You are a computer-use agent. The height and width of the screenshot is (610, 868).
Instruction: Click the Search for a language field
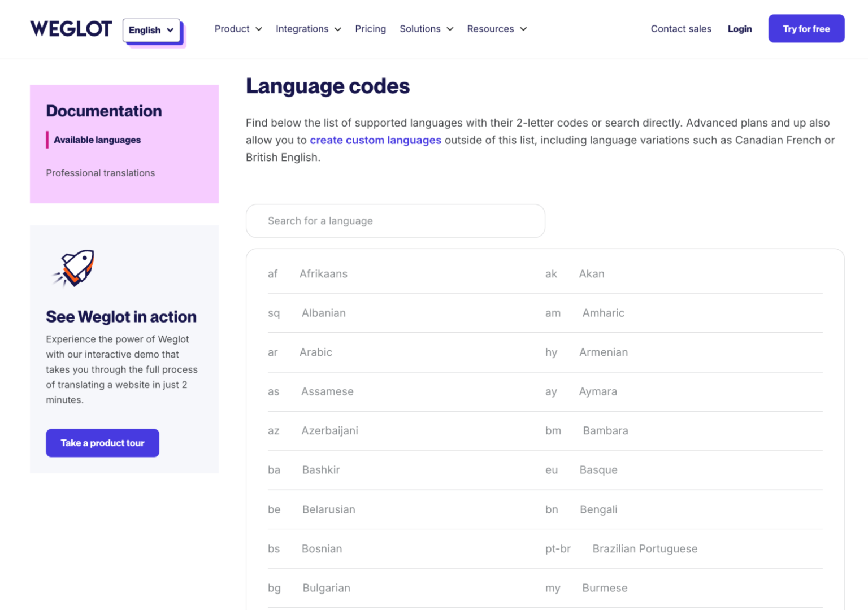[395, 221]
